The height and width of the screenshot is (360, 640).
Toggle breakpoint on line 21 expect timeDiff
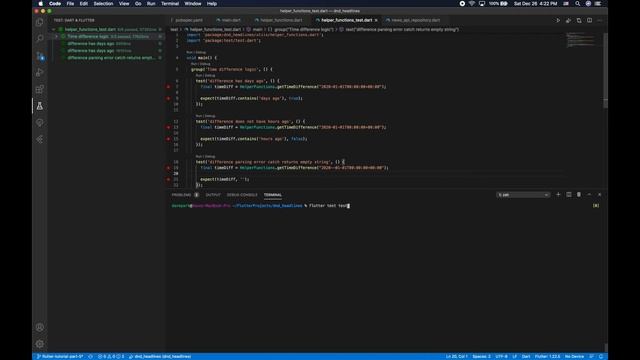[168, 179]
